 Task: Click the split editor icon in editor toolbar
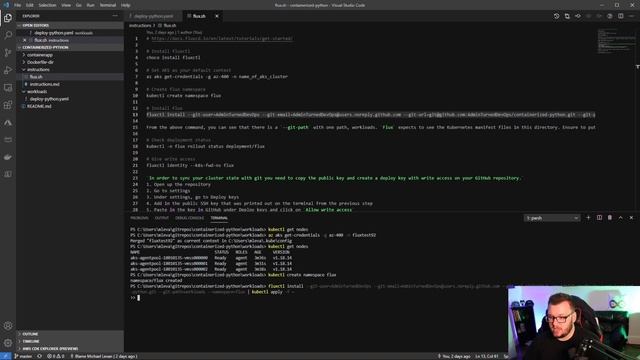pos(620,16)
